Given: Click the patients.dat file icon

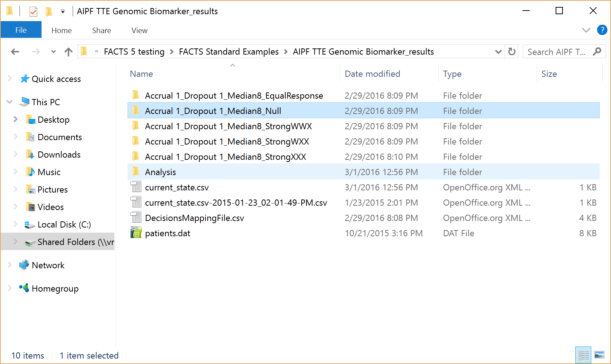Looking at the screenshot, I should click(136, 233).
